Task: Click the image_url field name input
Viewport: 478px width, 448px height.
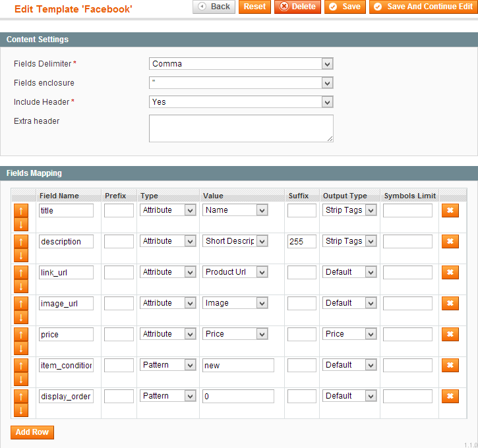Action: click(66, 304)
